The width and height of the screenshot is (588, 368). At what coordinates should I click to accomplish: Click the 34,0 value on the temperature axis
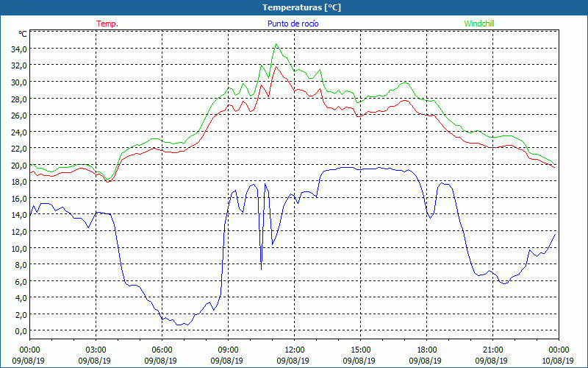pos(19,49)
